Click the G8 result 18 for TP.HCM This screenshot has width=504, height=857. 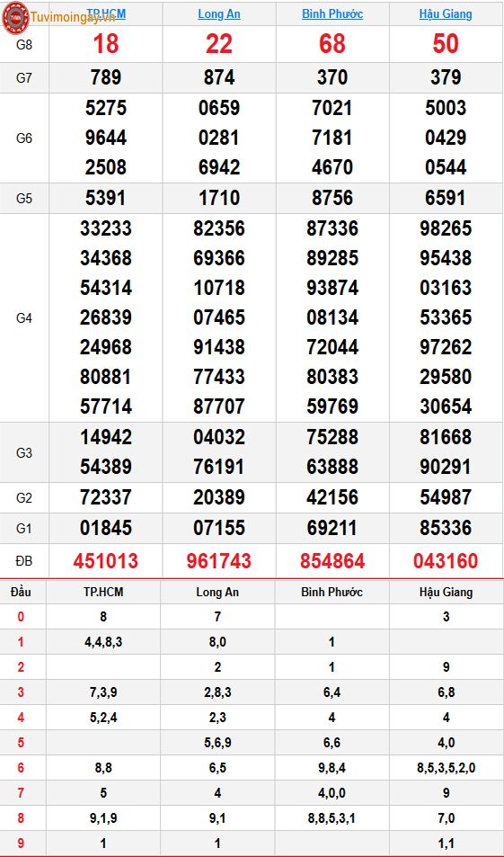106,44
